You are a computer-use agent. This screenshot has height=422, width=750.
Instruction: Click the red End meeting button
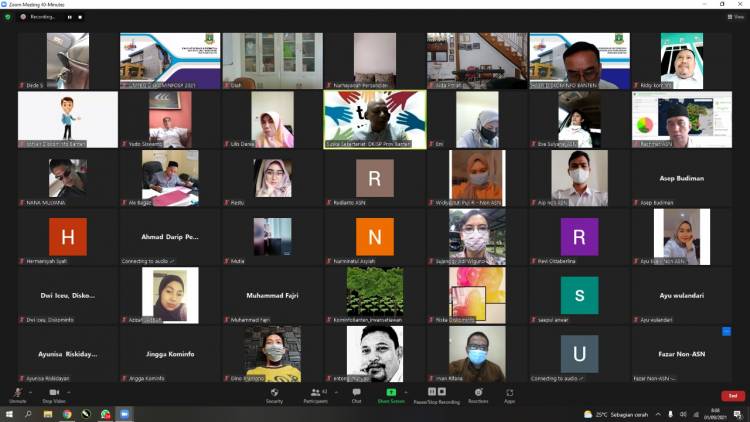tap(732, 395)
